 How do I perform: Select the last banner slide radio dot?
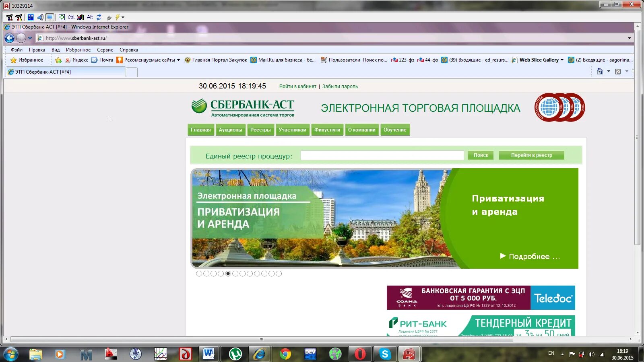pos(279,274)
